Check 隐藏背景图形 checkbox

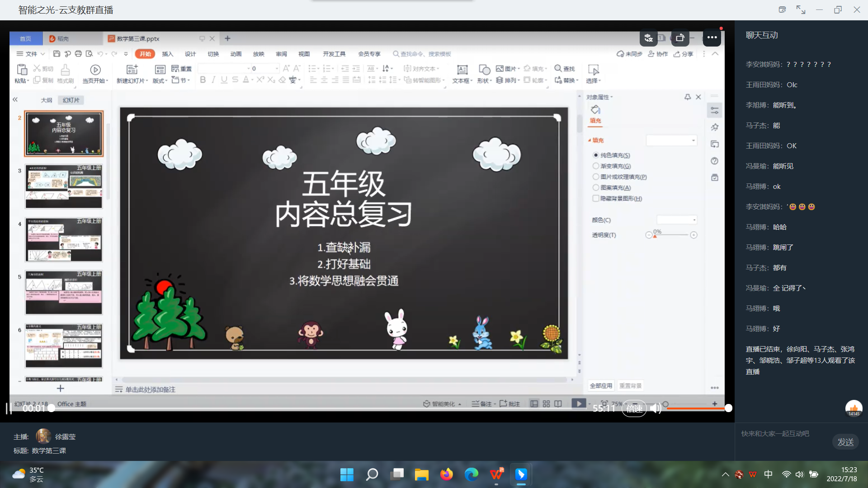click(x=596, y=198)
